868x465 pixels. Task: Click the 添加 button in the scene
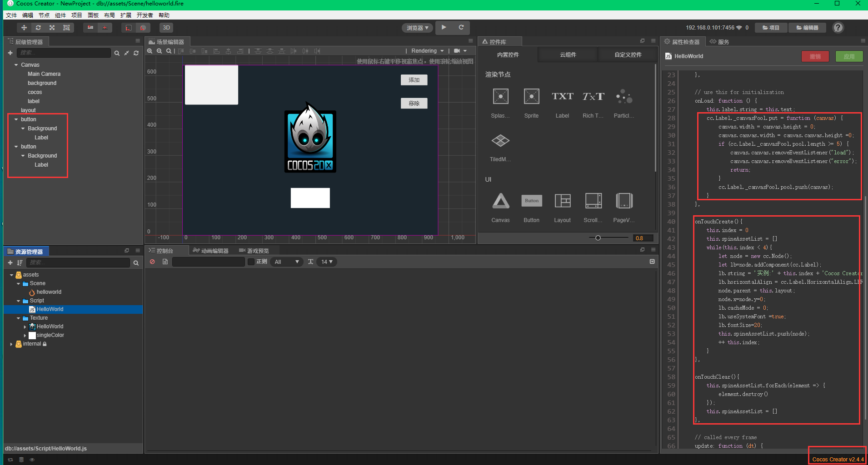[414, 80]
